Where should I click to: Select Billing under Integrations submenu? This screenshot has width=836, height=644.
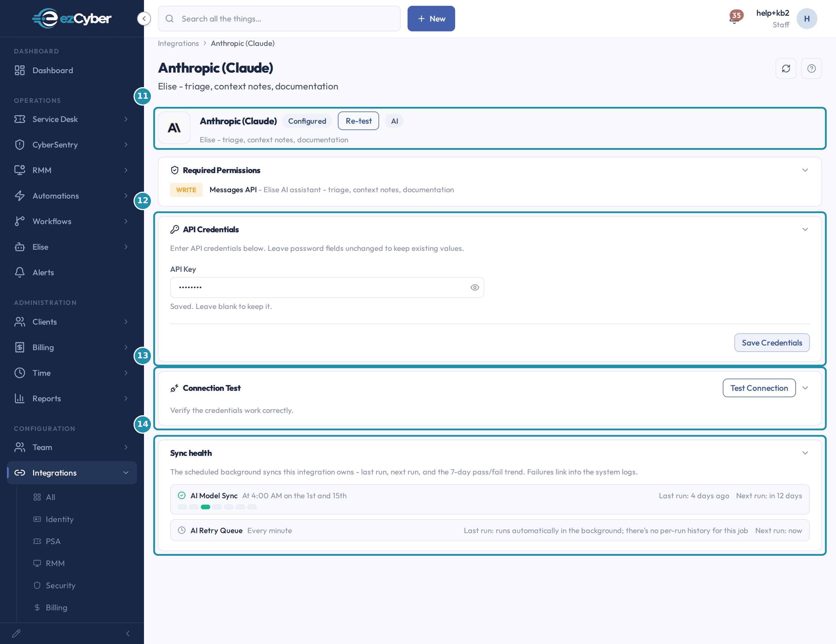point(56,608)
